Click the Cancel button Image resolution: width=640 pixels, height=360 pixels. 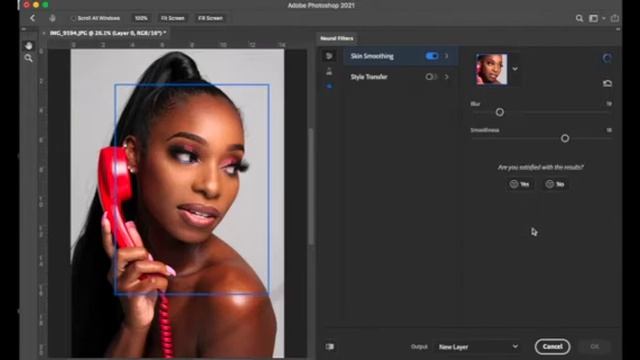pos(552,347)
